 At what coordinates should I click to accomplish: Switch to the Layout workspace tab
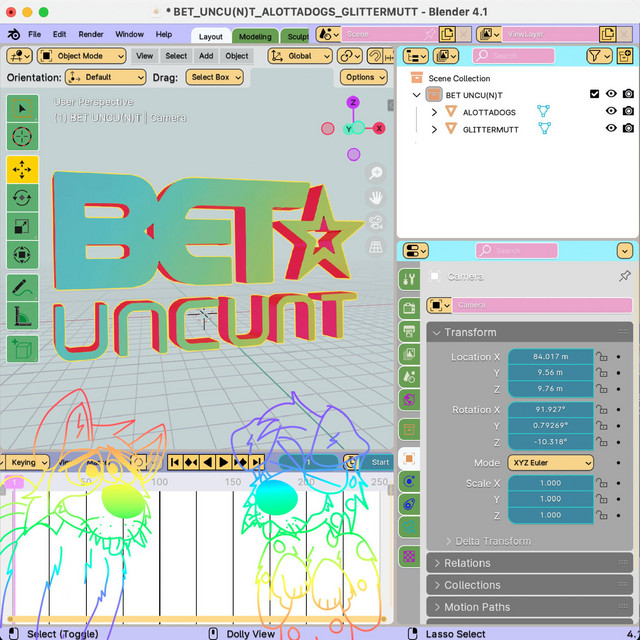(211, 36)
